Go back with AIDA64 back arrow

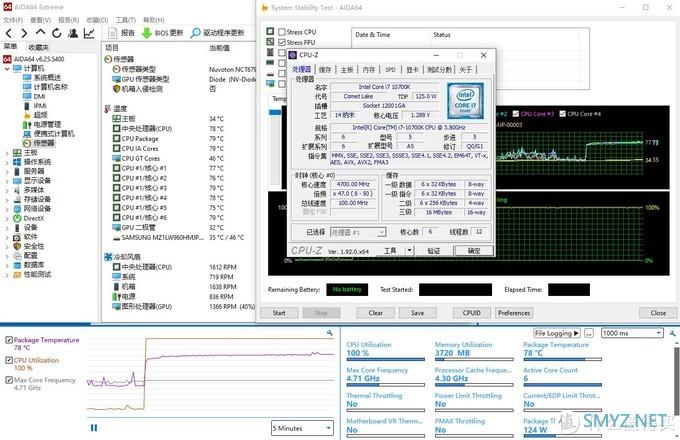pos(9,33)
